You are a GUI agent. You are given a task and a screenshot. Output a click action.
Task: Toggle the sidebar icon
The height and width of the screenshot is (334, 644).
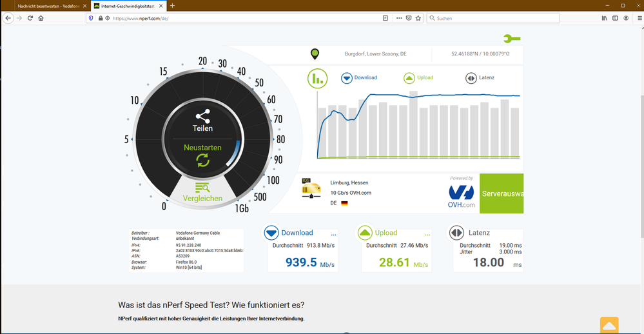coord(615,18)
